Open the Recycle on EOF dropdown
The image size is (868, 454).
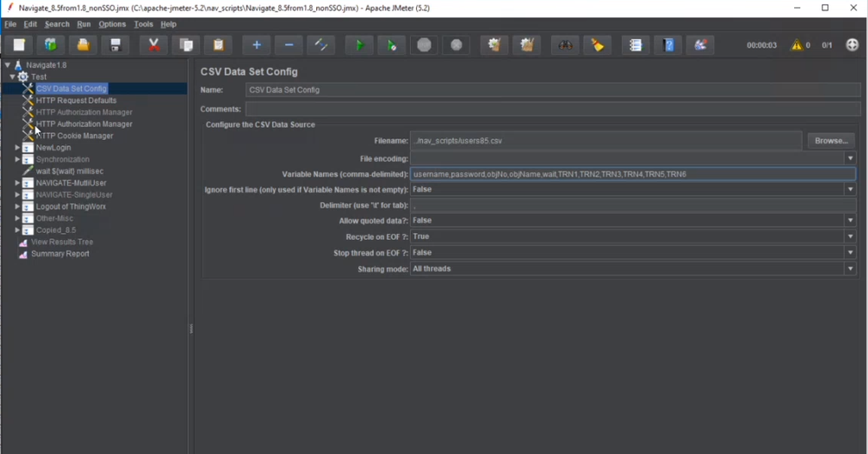click(850, 237)
